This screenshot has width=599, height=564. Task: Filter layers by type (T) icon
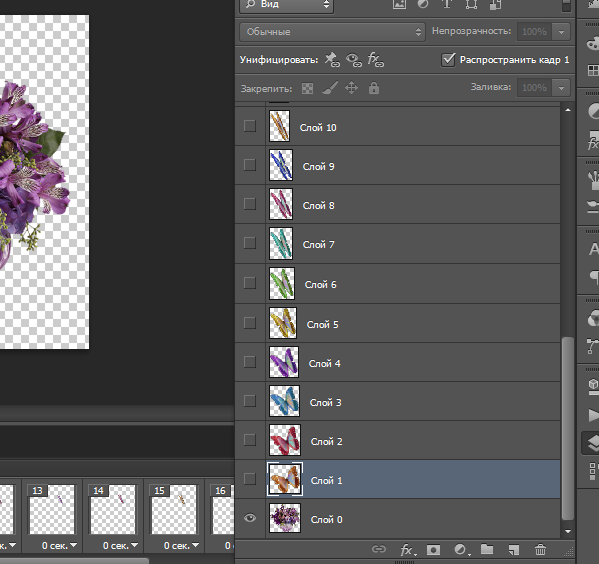coord(447,4)
